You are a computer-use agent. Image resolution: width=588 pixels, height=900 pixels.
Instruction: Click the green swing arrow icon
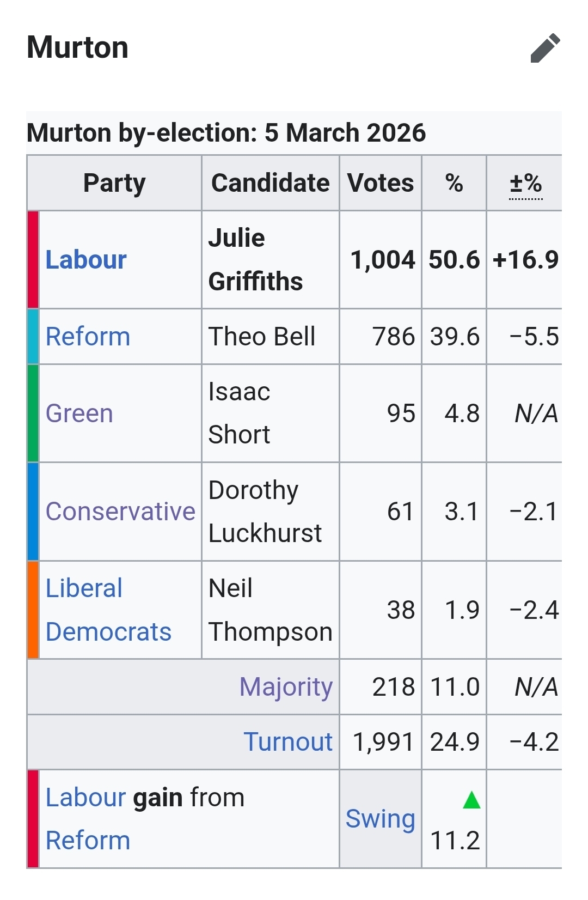(x=471, y=800)
